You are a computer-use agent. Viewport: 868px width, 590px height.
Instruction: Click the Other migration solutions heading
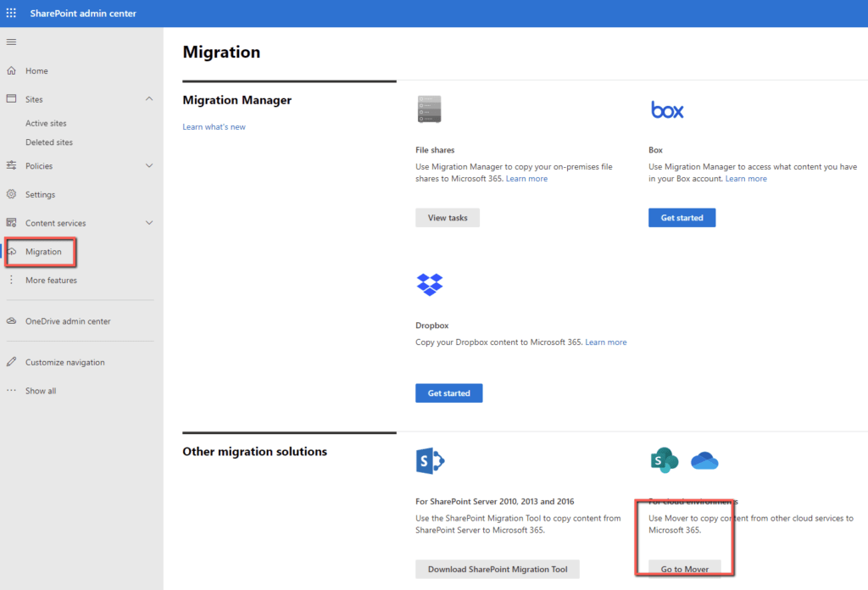tap(254, 452)
